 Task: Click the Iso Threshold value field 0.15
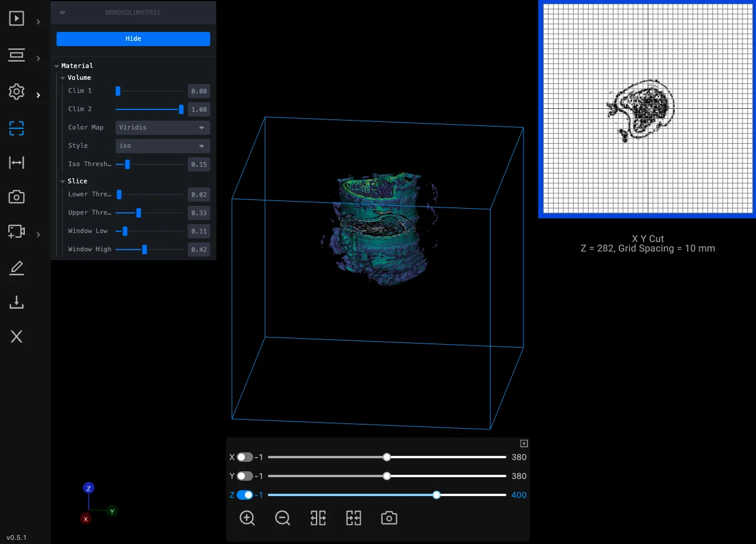click(x=199, y=164)
